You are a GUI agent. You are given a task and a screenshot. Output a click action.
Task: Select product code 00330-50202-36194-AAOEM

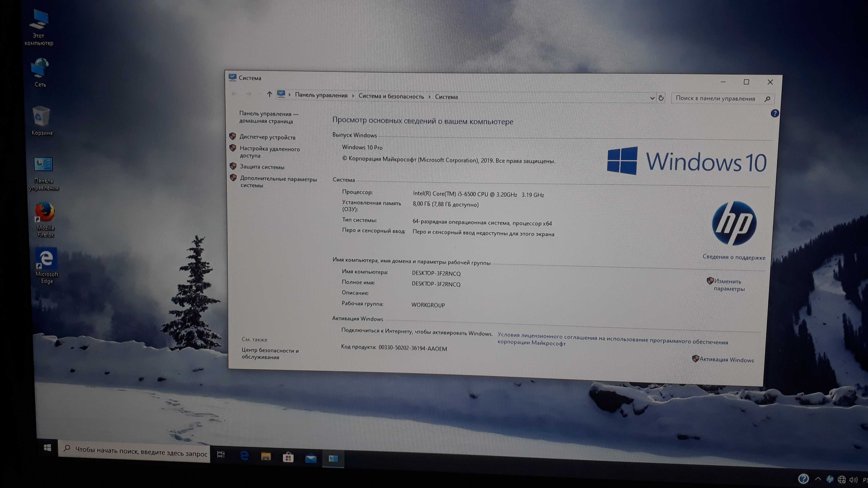click(413, 348)
